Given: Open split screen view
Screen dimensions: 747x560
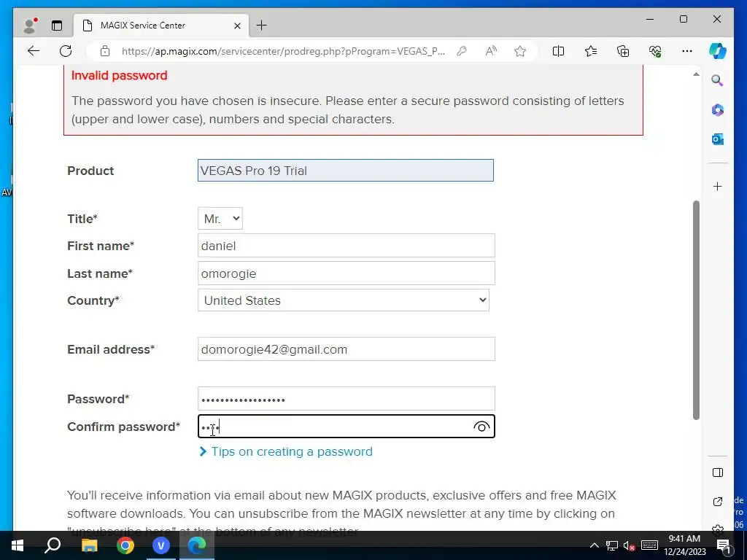Looking at the screenshot, I should 558,51.
